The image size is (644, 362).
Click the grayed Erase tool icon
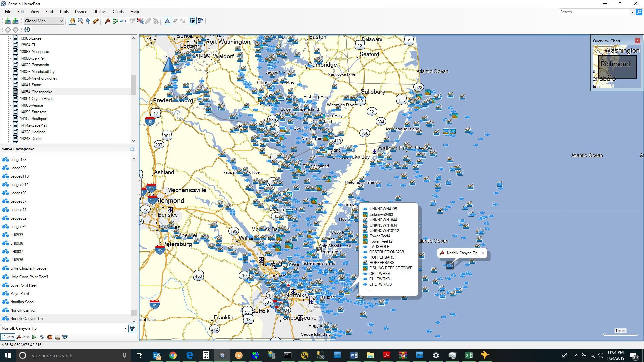point(148,21)
